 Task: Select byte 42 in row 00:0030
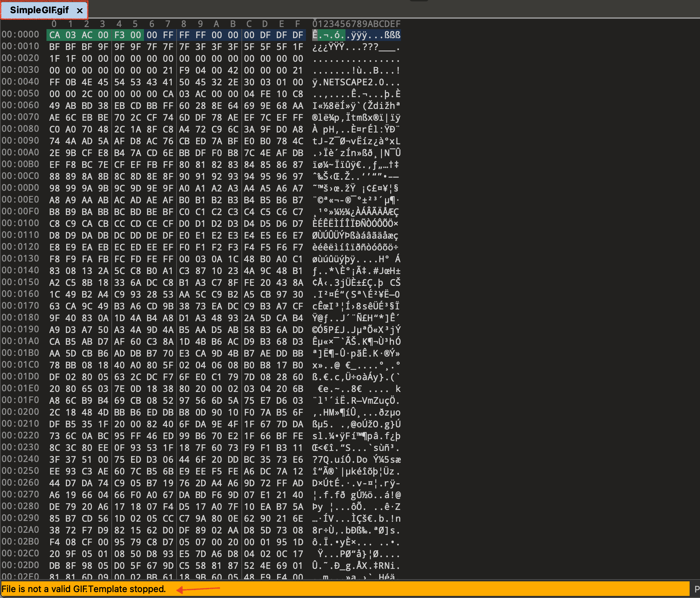click(233, 70)
